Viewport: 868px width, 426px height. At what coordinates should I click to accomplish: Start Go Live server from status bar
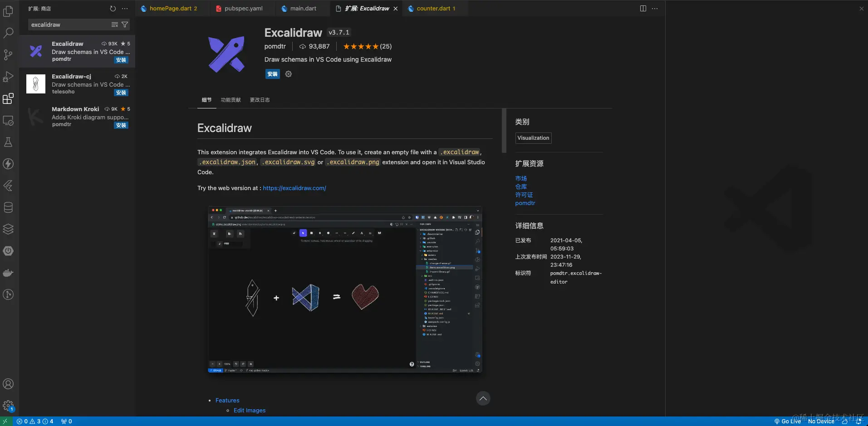(x=787, y=421)
